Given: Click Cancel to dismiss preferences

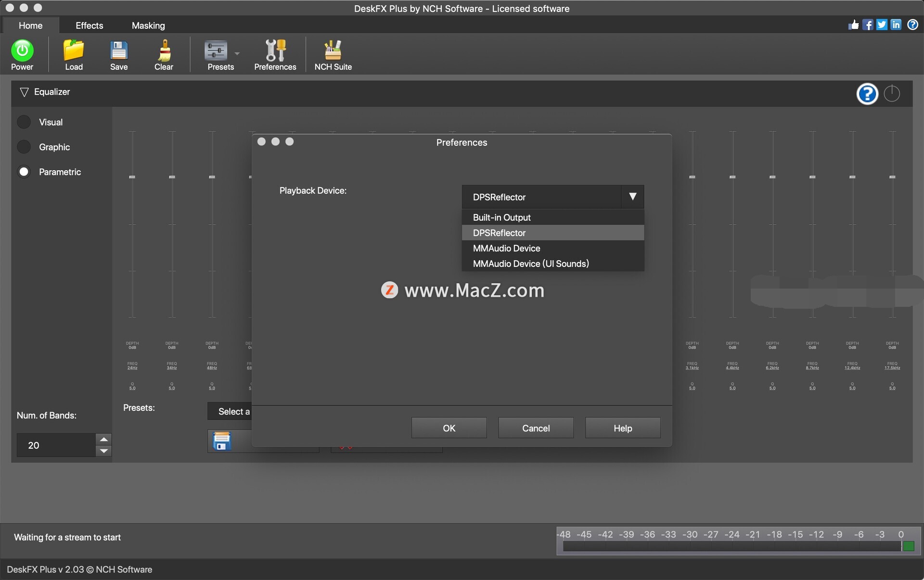Looking at the screenshot, I should [536, 428].
